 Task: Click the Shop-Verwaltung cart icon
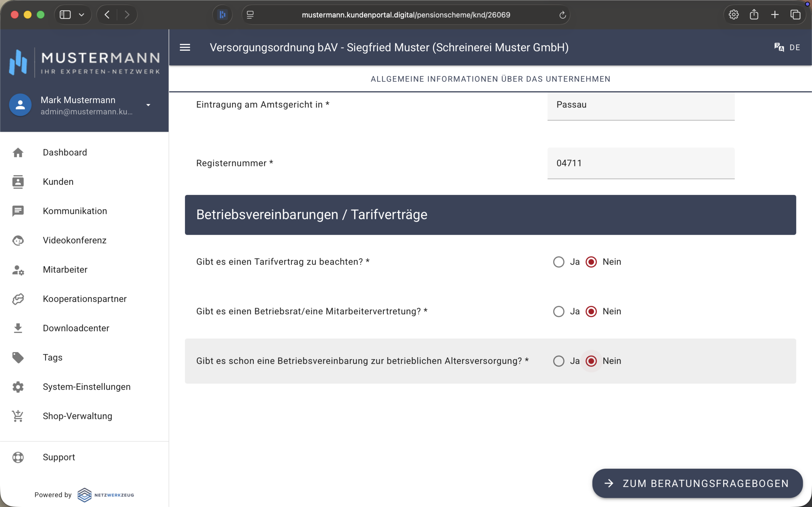coord(18,416)
